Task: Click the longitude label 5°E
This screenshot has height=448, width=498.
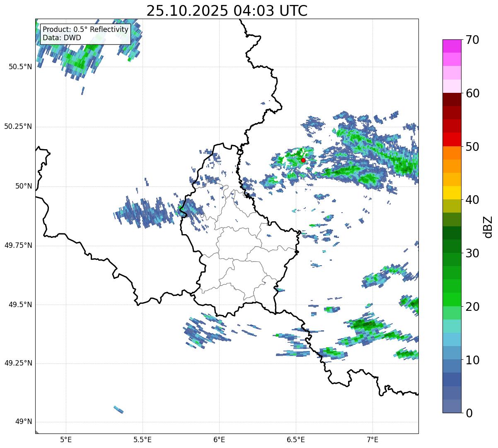Action: coord(66,439)
